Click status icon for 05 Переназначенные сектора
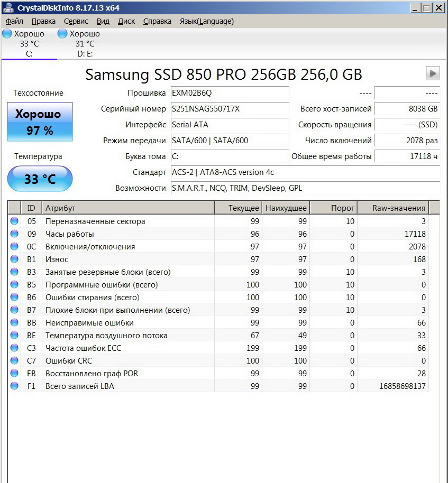The image size is (448, 483). point(14,221)
